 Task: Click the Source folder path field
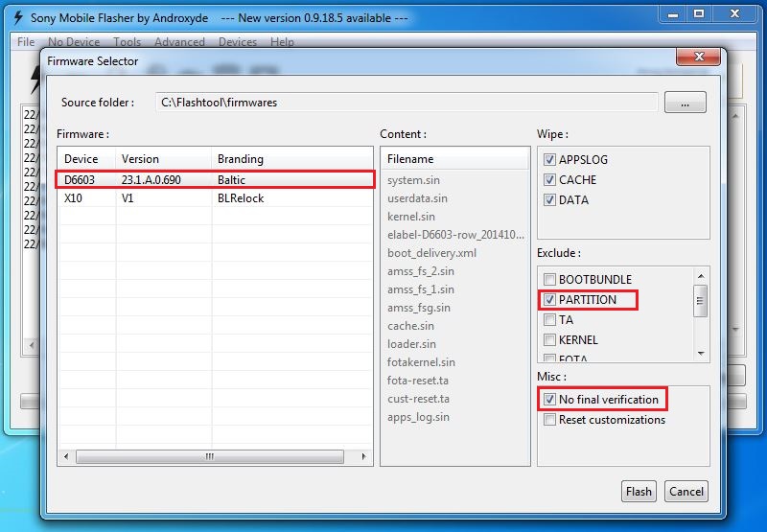[407, 103]
